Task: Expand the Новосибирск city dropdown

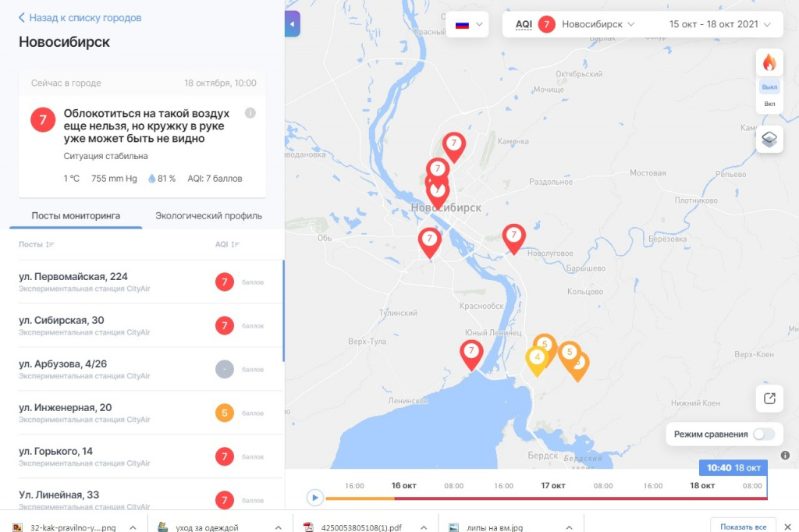Action: (598, 24)
